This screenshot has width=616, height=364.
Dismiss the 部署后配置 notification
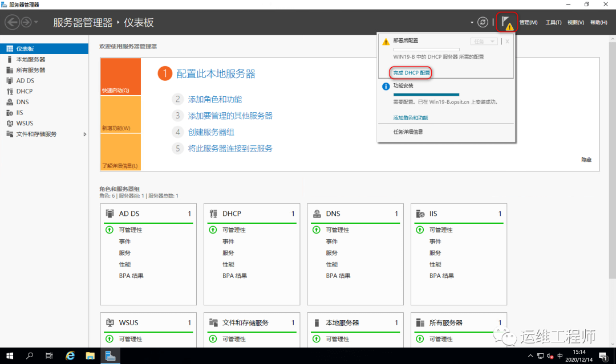[x=507, y=41]
